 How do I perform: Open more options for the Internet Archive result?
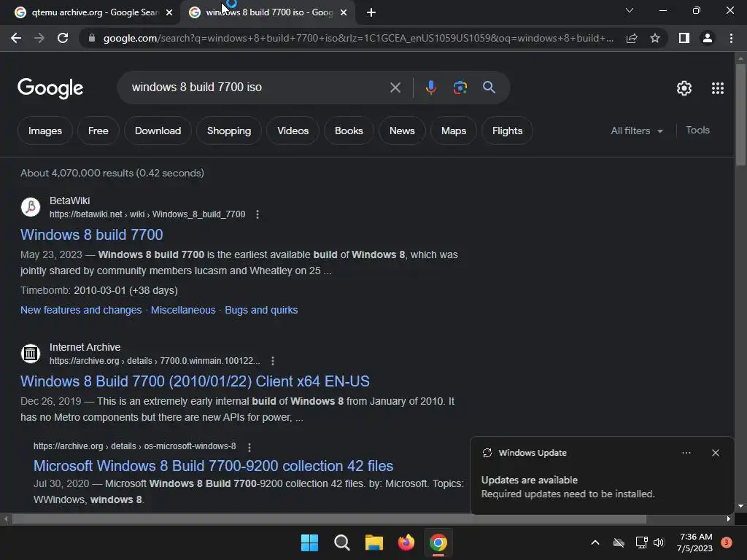click(x=273, y=361)
